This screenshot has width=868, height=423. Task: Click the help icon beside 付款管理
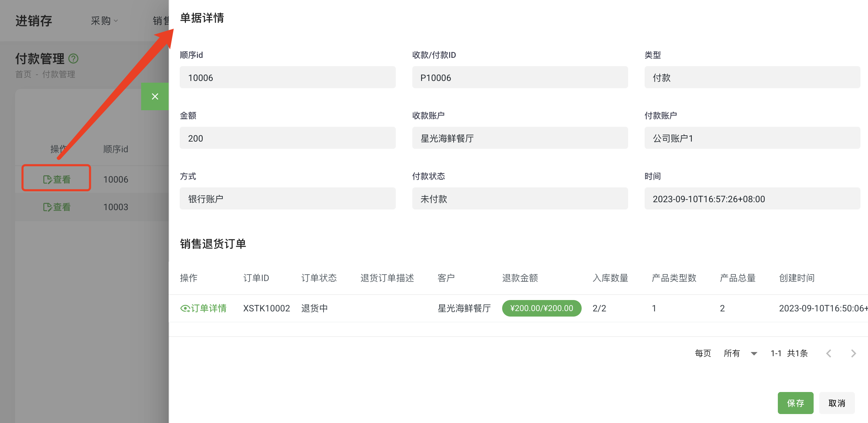point(73,59)
